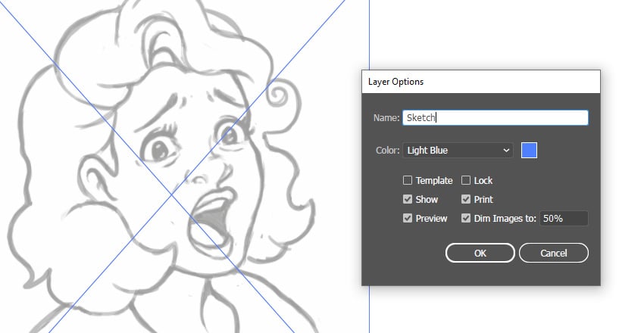Click the 50% dim percentage field
The height and width of the screenshot is (333, 644).
[563, 218]
